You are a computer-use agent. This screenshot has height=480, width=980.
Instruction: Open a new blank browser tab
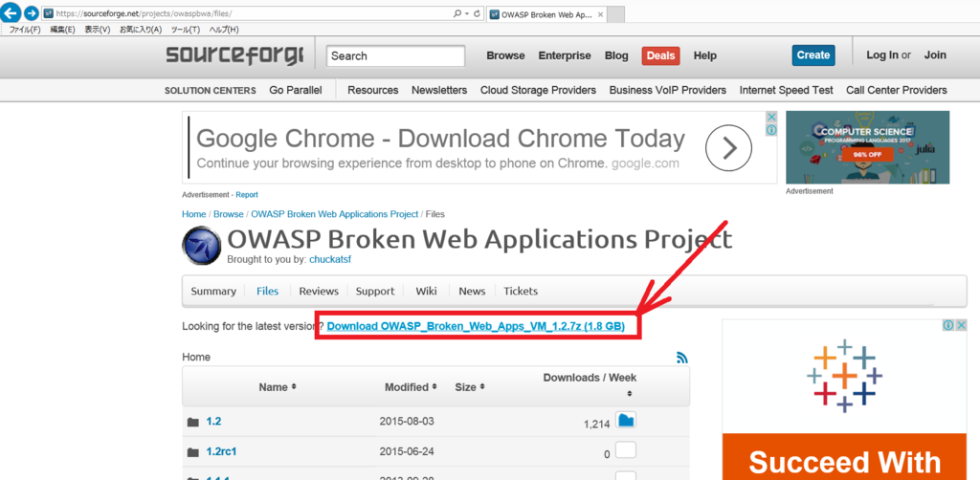[x=615, y=13]
